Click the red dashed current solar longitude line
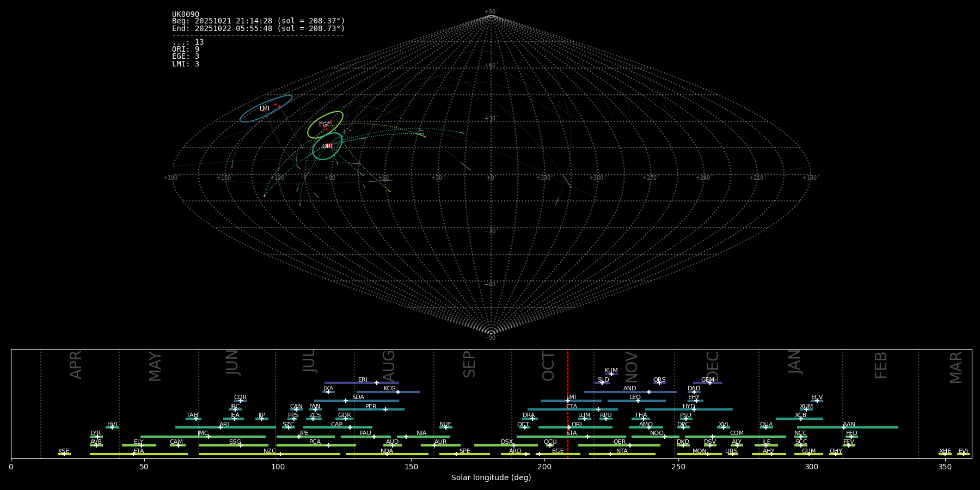Viewport: 980px width, 490px height. point(568,403)
